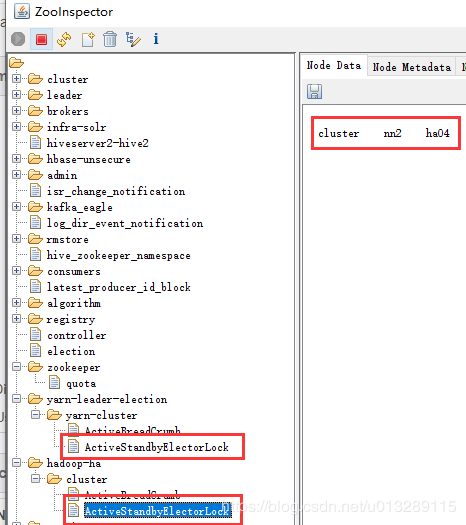466x525 pixels.
Task: Select the hive_zookeeper_namespace node
Action: (119, 256)
